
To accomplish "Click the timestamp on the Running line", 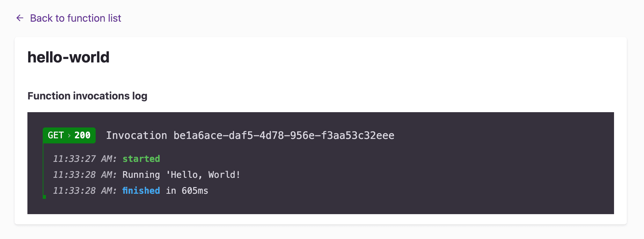I will point(84,175).
